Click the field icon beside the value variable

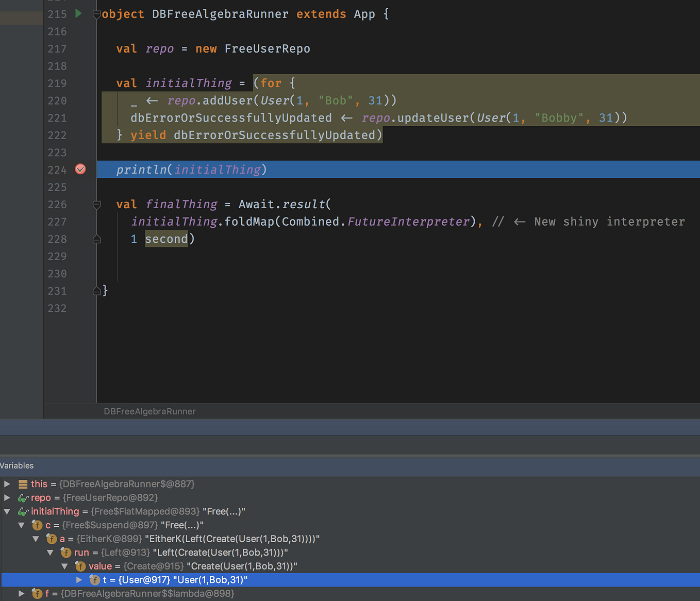(x=80, y=566)
